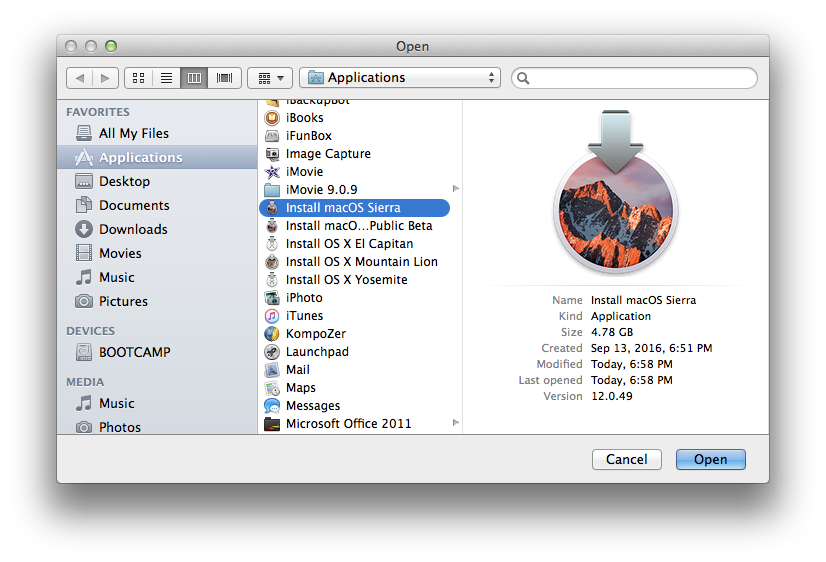Click the El Capitan installer icon

coord(272,243)
